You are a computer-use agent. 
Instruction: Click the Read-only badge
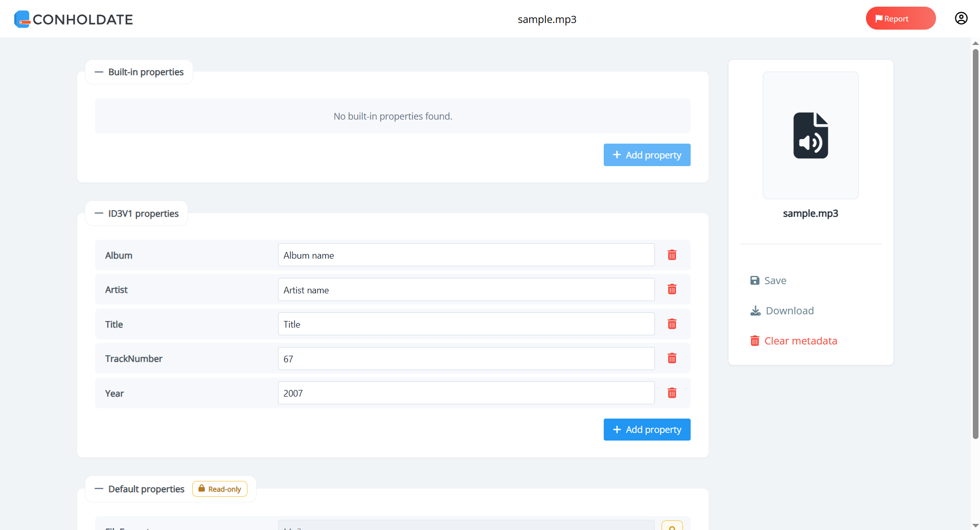[220, 489]
